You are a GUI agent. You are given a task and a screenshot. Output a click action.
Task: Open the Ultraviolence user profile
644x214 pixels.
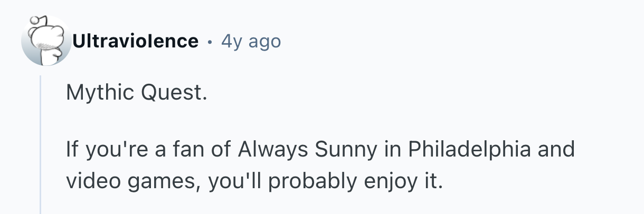(136, 41)
